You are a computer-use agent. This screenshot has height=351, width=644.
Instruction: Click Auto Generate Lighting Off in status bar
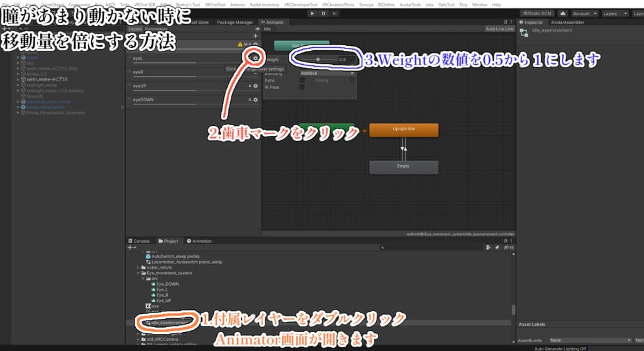click(560, 348)
